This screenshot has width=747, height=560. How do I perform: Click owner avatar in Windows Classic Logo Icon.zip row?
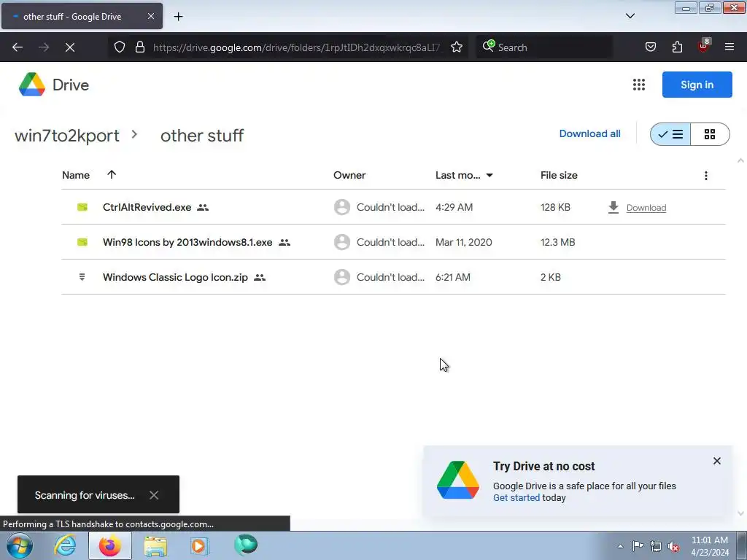(341, 277)
